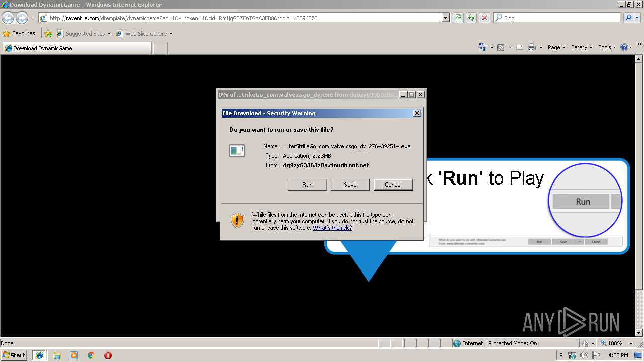Go back with the browser Back arrow
The height and width of the screenshot is (362, 644).
(x=8, y=18)
